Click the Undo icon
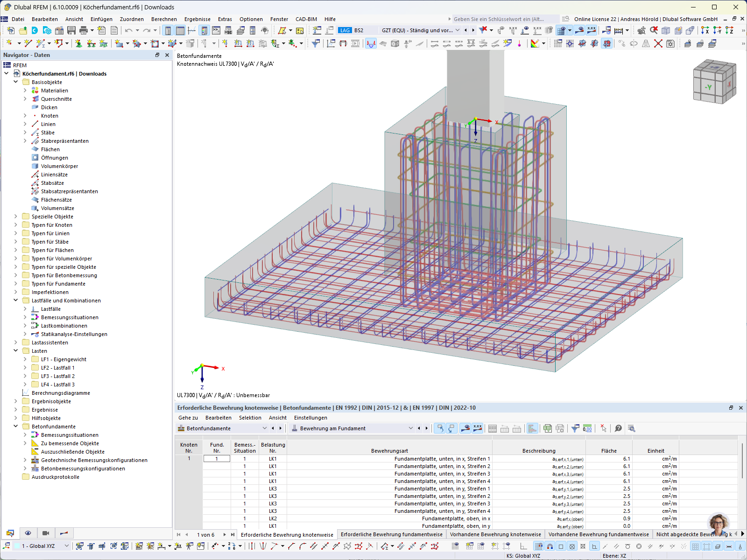Image resolution: width=747 pixels, height=560 pixels. [x=129, y=30]
